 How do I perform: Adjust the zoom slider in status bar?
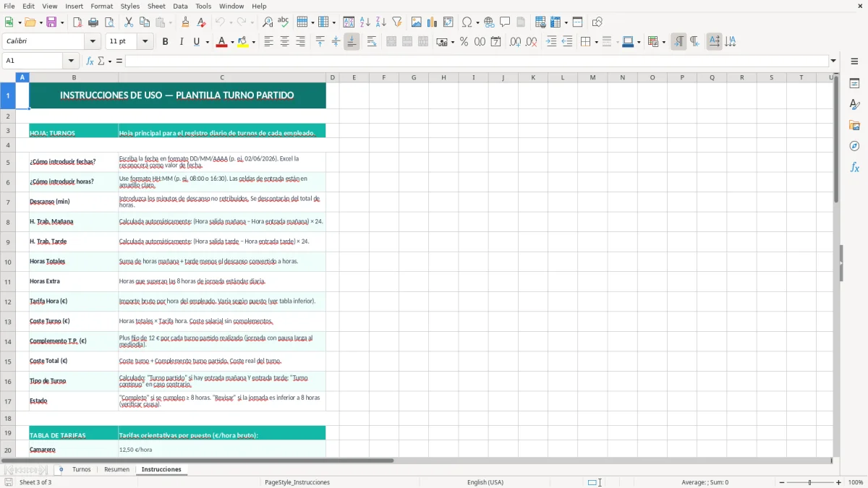coord(810,482)
